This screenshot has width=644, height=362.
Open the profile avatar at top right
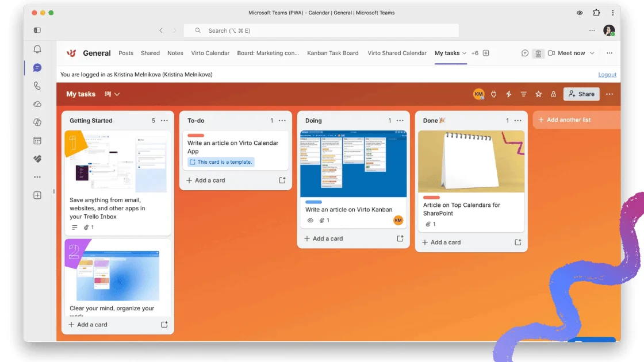point(609,30)
